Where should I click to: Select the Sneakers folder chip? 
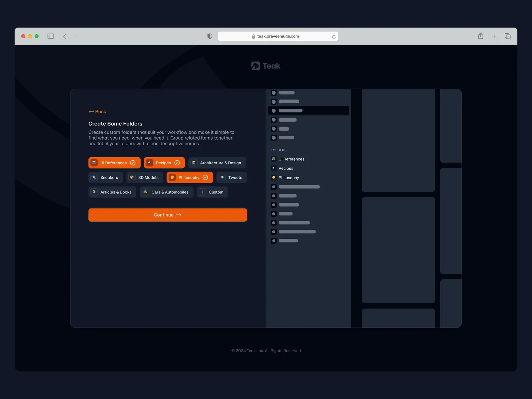[x=106, y=178]
